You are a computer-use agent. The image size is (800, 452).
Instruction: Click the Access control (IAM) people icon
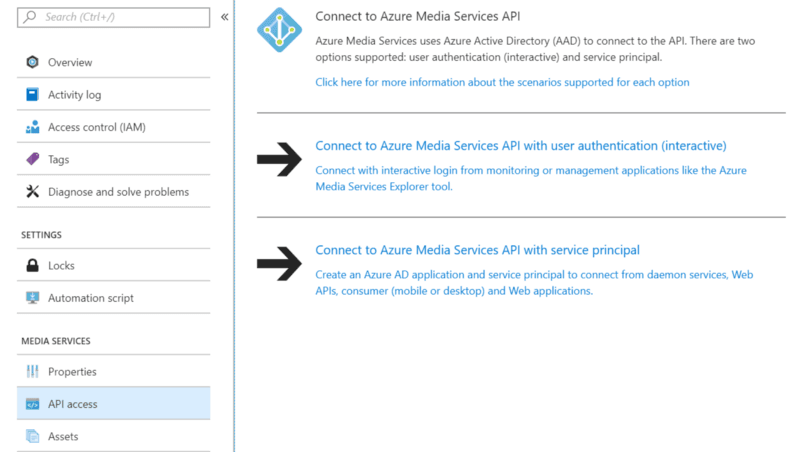pos(32,127)
